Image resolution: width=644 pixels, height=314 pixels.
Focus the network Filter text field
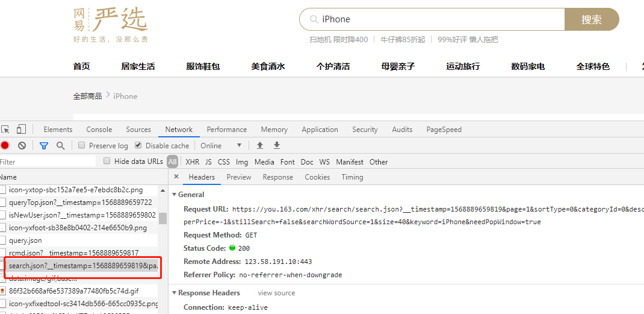click(x=48, y=162)
